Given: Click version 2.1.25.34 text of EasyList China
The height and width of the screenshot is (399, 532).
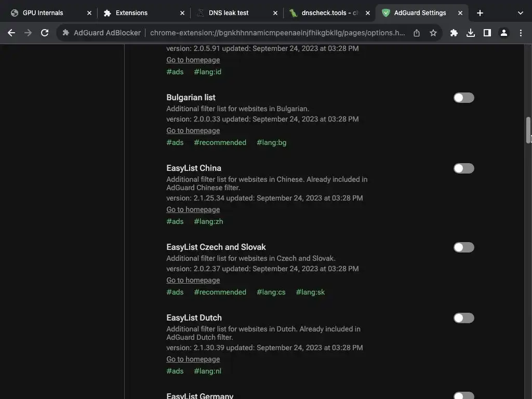Looking at the screenshot, I should point(195,198).
